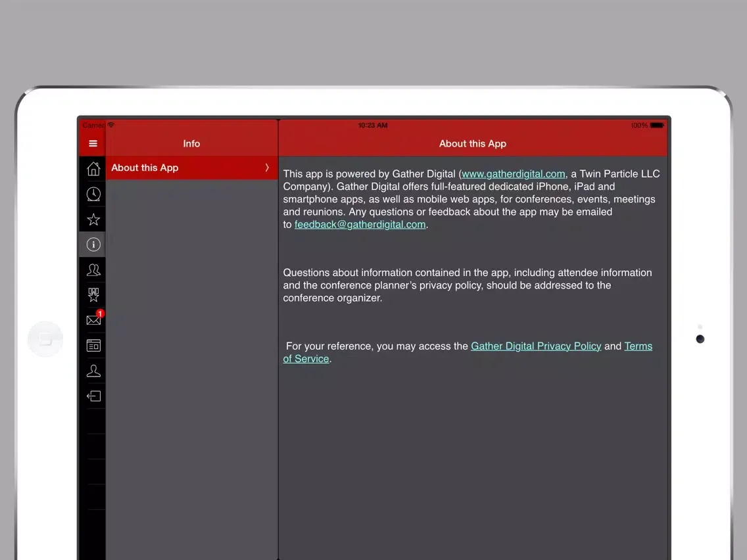
Task: Open the award ribbon star icon
Action: [x=93, y=294]
